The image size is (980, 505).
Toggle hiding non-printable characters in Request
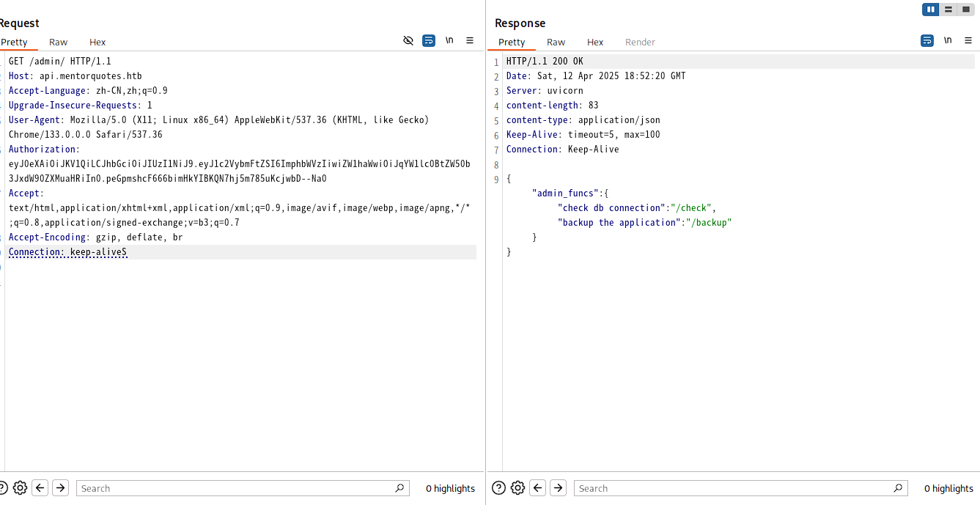point(408,40)
